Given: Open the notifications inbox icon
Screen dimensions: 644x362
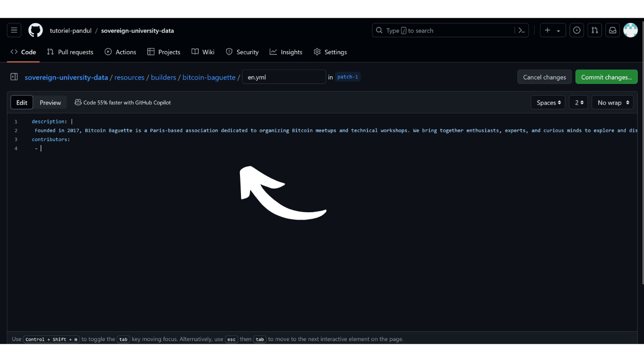Looking at the screenshot, I should pos(612,31).
